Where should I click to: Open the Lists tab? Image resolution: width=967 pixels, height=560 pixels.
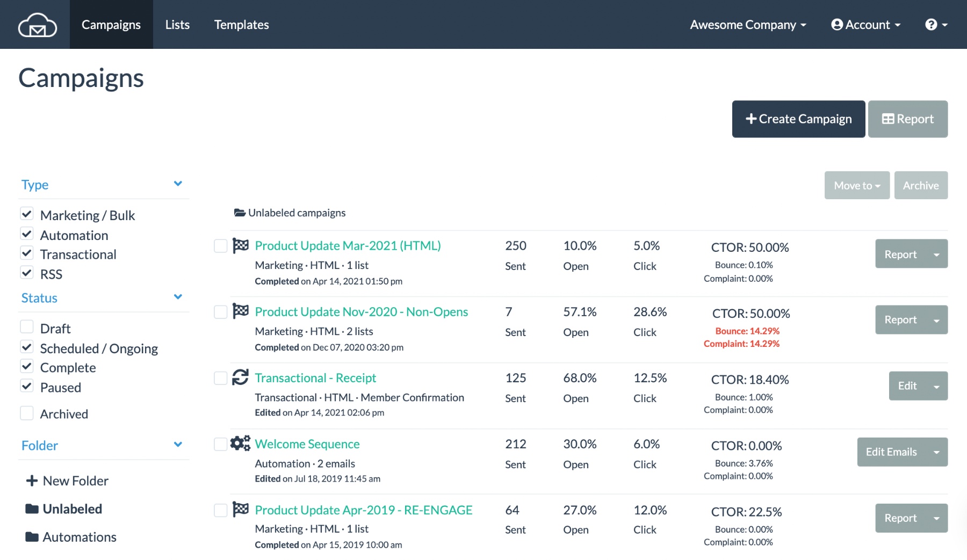point(177,24)
